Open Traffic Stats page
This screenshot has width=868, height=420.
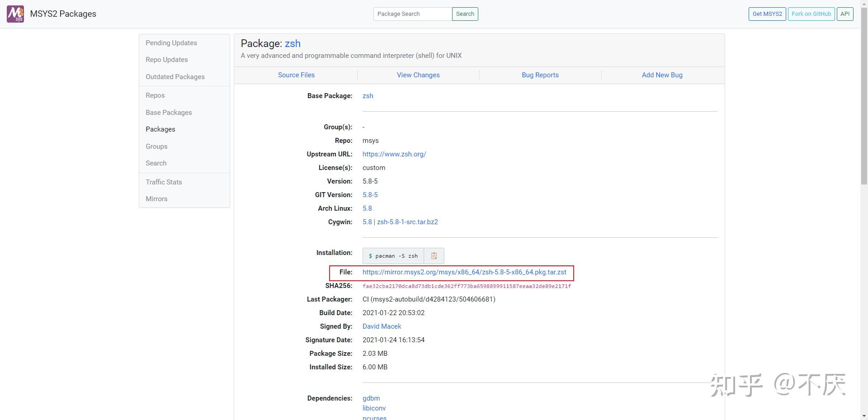click(x=164, y=182)
